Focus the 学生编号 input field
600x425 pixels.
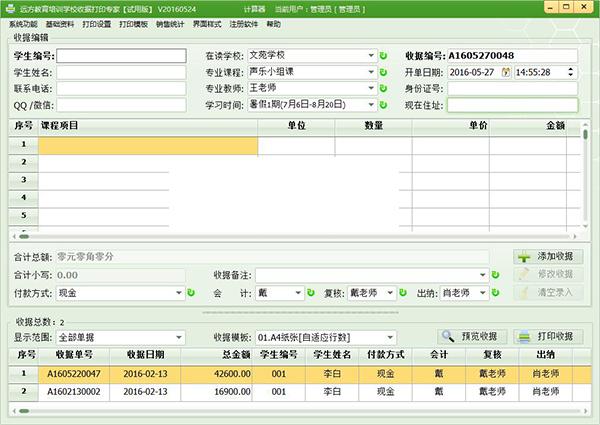click(x=121, y=56)
